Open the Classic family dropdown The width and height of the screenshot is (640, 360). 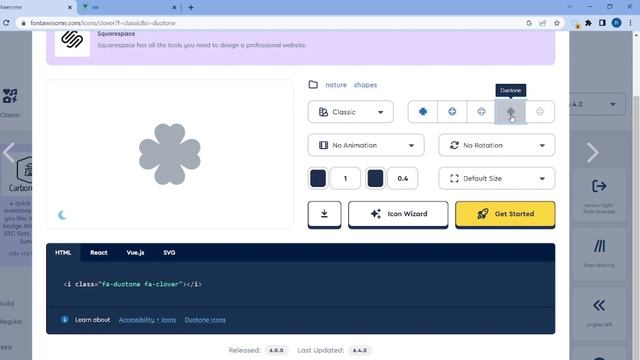pyautogui.click(x=351, y=112)
